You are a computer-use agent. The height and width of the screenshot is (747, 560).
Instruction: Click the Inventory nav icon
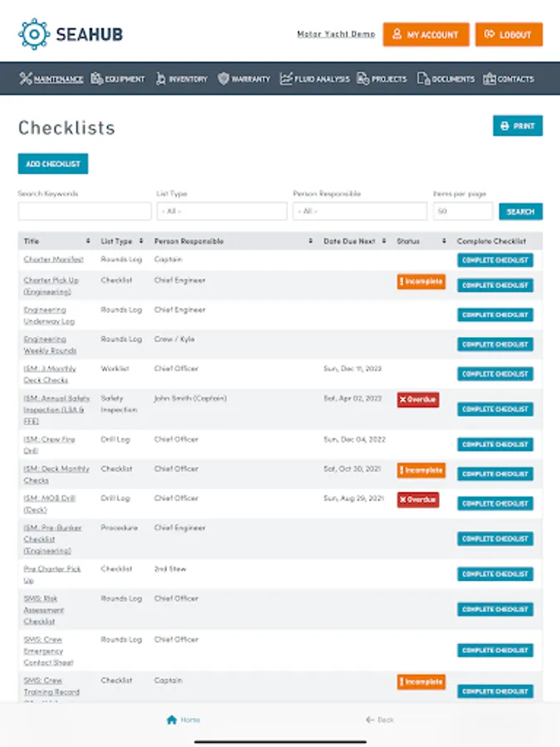[x=160, y=79]
